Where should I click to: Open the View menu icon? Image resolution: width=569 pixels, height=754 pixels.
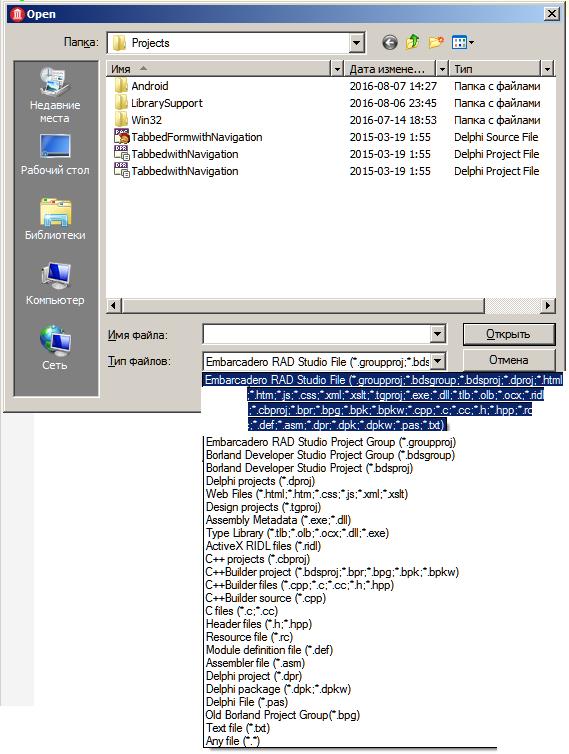point(462,43)
